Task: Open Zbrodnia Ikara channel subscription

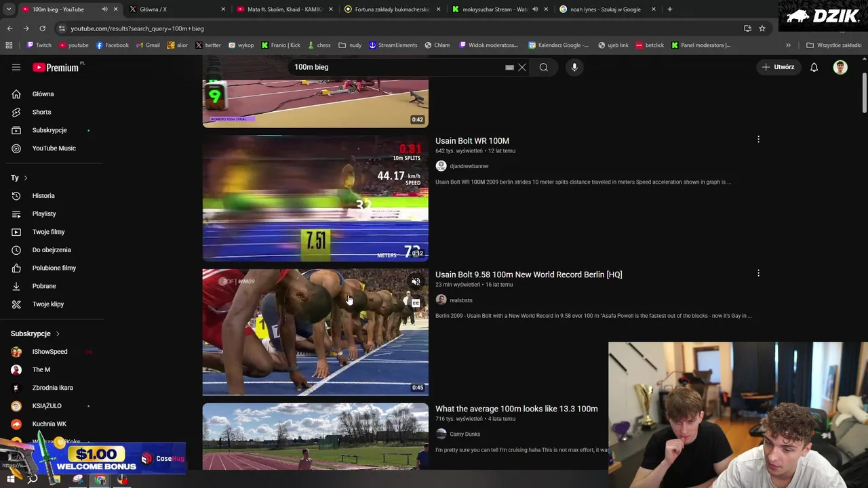Action: (52, 388)
